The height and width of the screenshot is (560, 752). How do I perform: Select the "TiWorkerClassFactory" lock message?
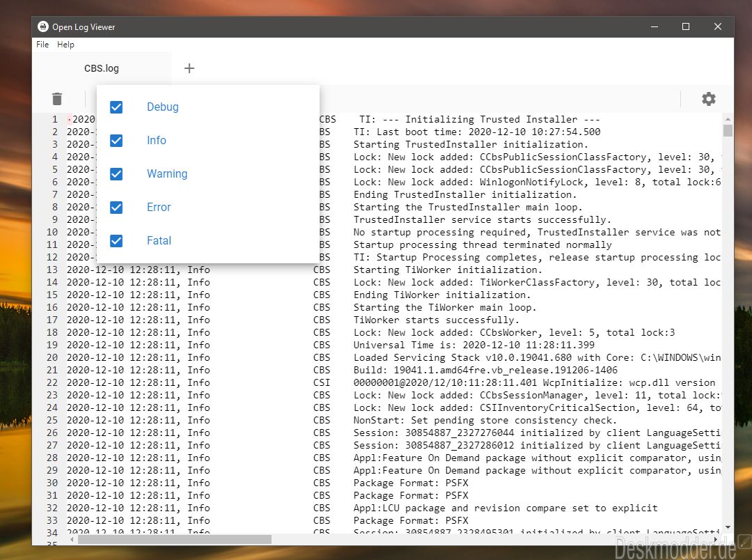[x=537, y=282]
